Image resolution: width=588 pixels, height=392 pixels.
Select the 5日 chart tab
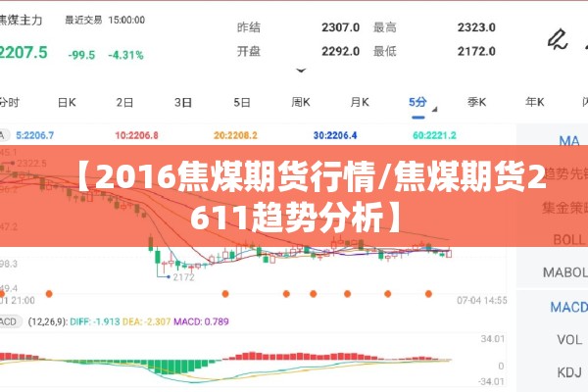pos(242,102)
